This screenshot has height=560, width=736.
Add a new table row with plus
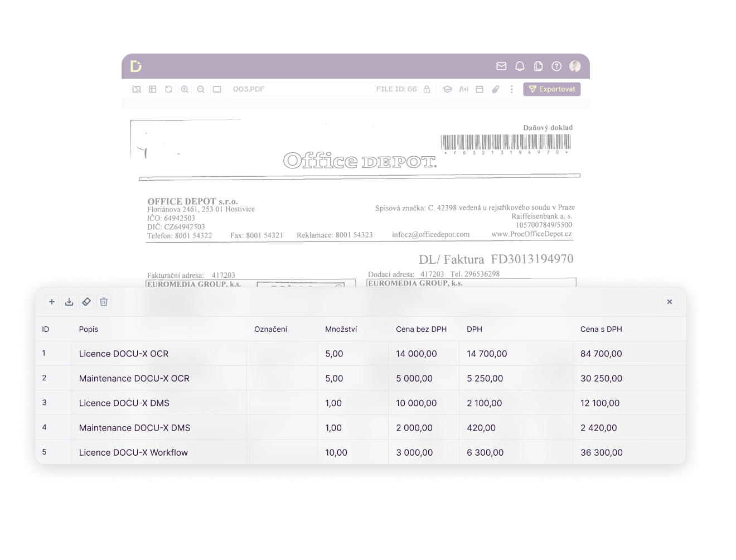(52, 302)
